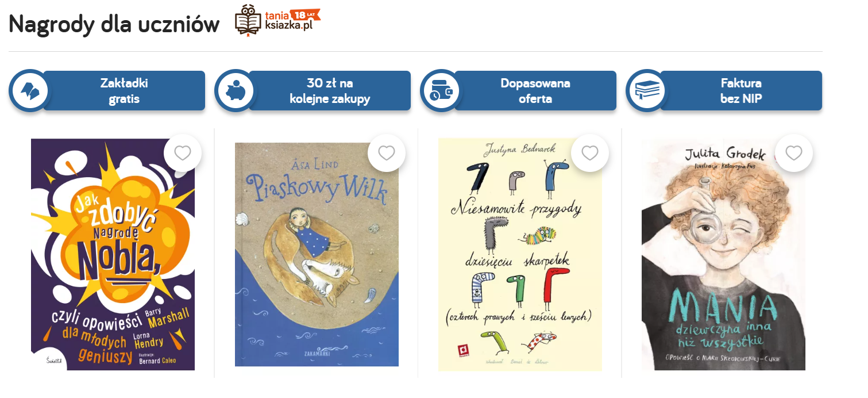Viewport: 868px width, 398px height.
Task: Favorite the Nobel Prize book with heart
Action: click(183, 153)
